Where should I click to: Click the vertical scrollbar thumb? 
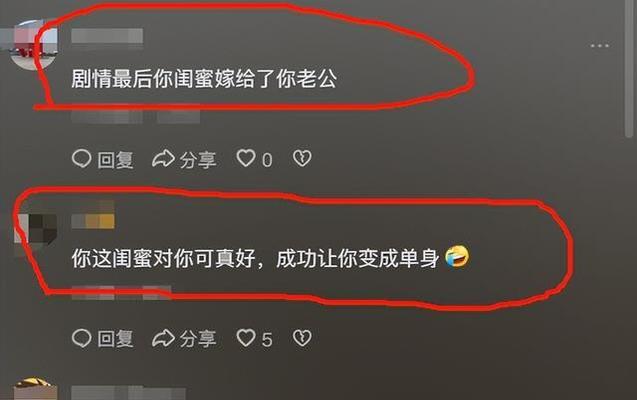[629, 67]
